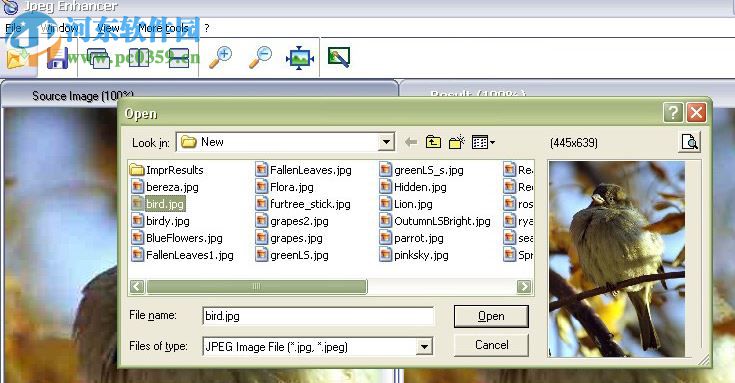Viewport: 735px width, 383px height.
Task: Open the view menu icon in dialog
Action: [x=483, y=142]
